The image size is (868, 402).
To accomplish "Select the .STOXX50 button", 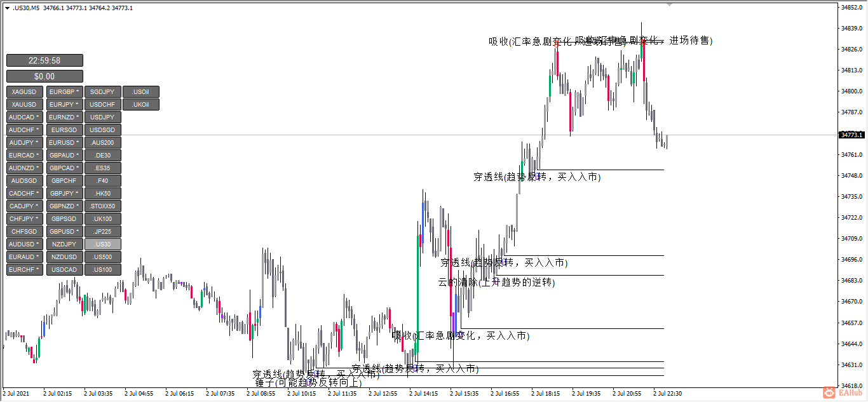I will [102, 206].
